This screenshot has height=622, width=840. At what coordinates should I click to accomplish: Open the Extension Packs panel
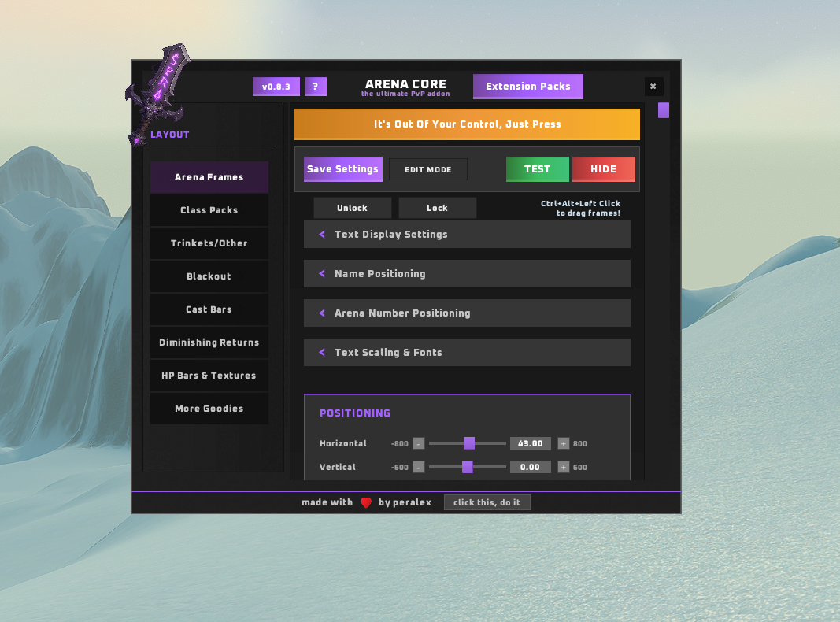[x=527, y=87]
